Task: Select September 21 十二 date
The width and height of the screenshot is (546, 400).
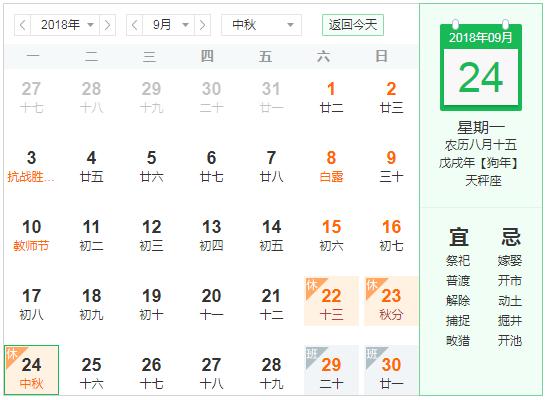Action: pos(271,305)
